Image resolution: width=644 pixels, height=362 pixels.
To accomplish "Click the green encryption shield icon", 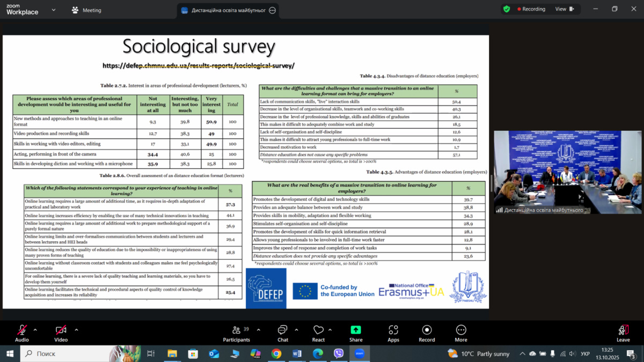I will coord(506,9).
